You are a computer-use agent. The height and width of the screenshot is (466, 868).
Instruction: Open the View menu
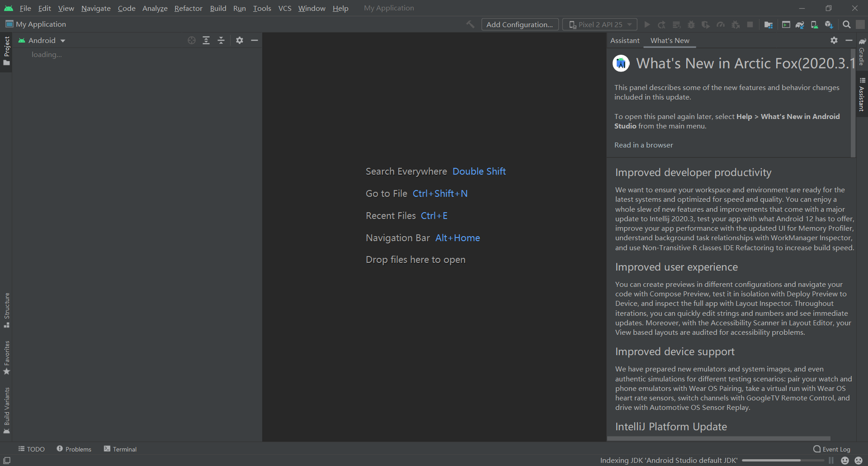[66, 8]
